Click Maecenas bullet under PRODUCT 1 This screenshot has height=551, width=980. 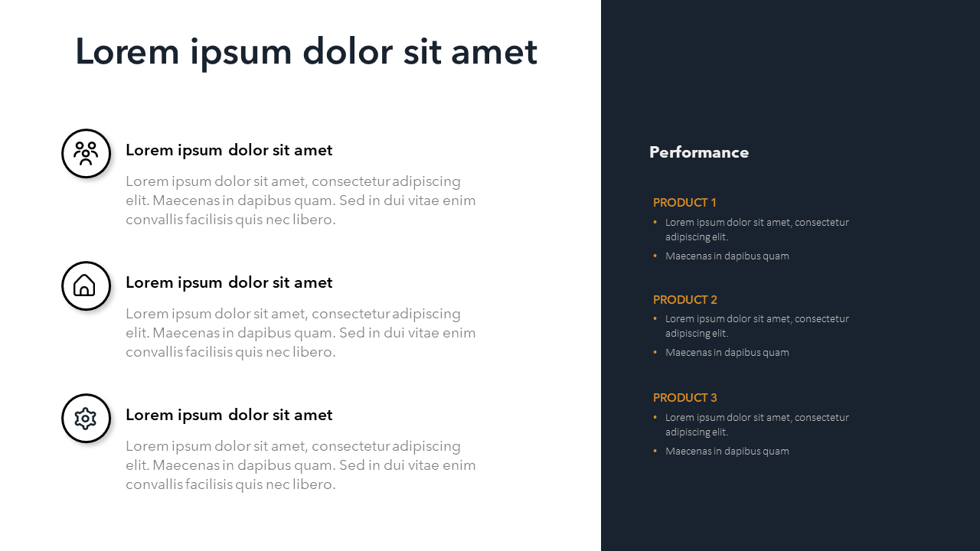coord(727,256)
